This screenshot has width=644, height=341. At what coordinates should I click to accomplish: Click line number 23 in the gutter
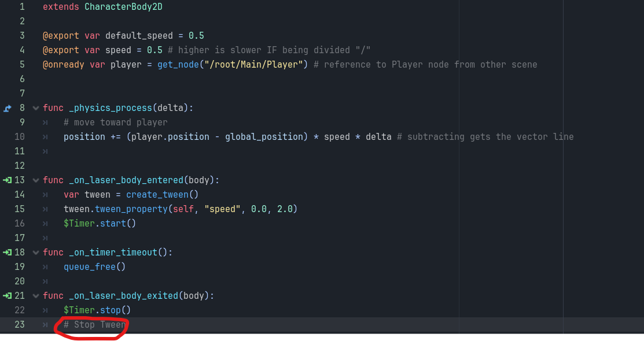pyautogui.click(x=20, y=325)
